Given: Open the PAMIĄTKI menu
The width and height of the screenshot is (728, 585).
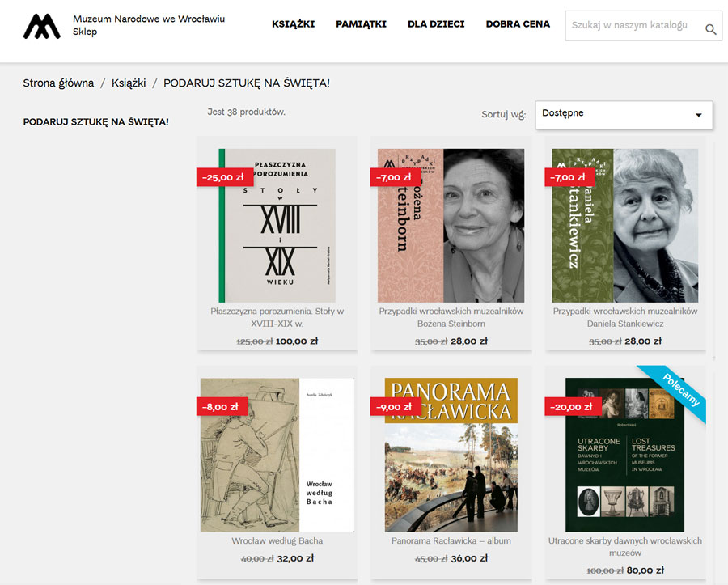Looking at the screenshot, I should 361,24.
